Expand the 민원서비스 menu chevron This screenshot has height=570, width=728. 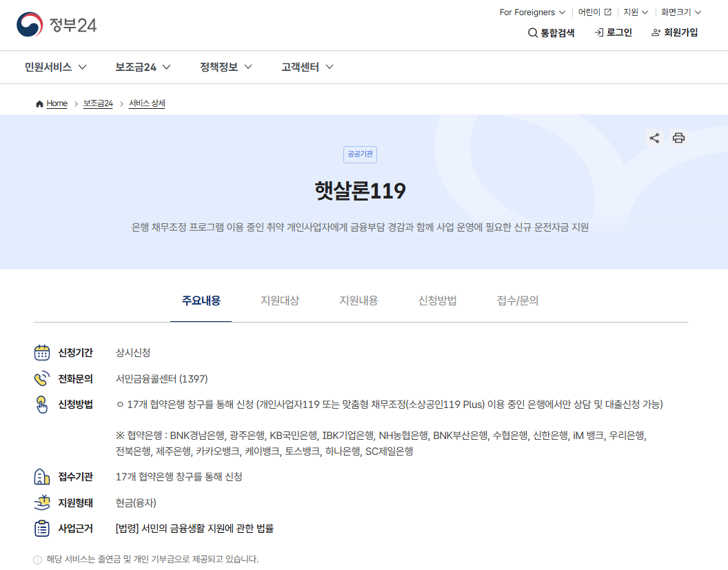(x=82, y=67)
